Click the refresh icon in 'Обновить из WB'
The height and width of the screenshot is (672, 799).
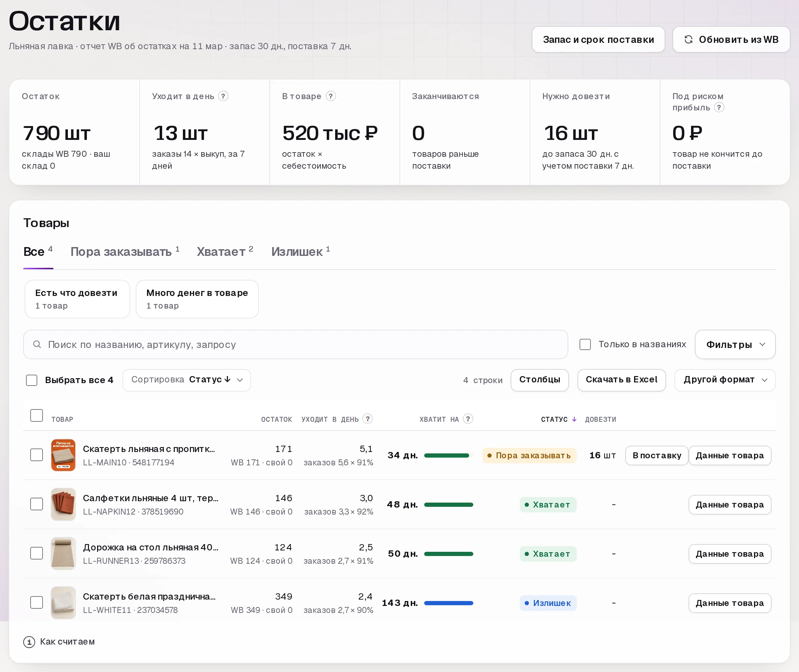pyautogui.click(x=689, y=39)
